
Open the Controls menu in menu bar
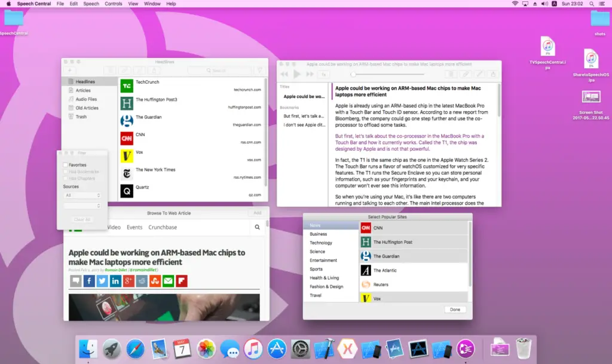(113, 4)
